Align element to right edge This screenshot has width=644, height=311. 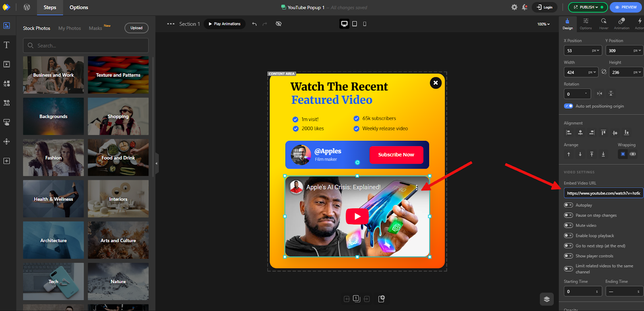point(592,132)
